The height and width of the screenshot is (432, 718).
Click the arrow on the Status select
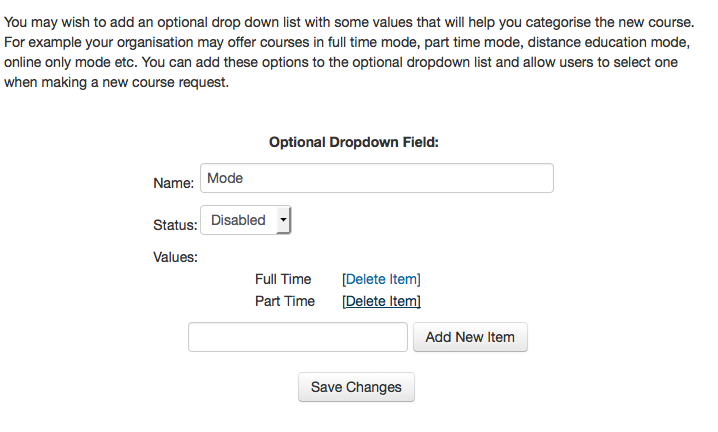283,219
